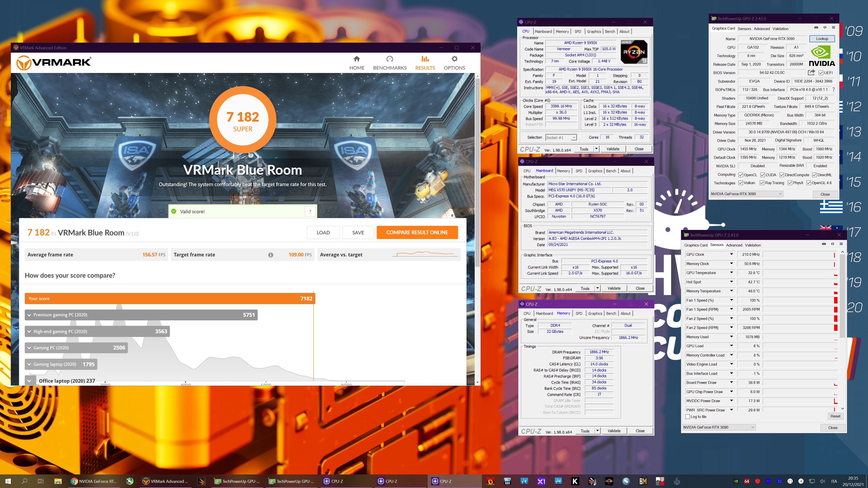Click the BM benchmark icon on the taskbar
The height and width of the screenshot is (488, 868).
point(643,481)
